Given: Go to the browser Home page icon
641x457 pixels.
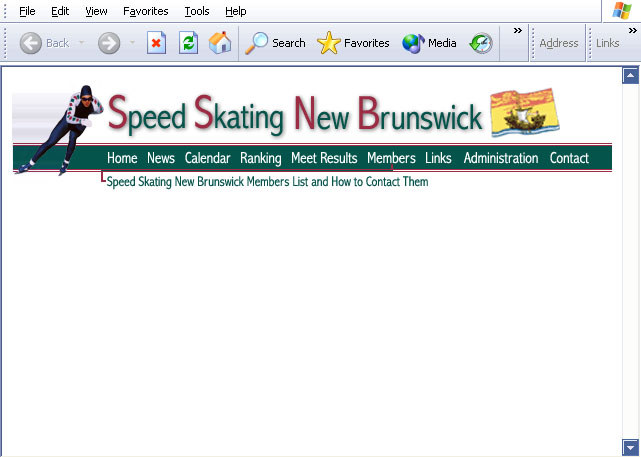Looking at the screenshot, I should point(220,43).
